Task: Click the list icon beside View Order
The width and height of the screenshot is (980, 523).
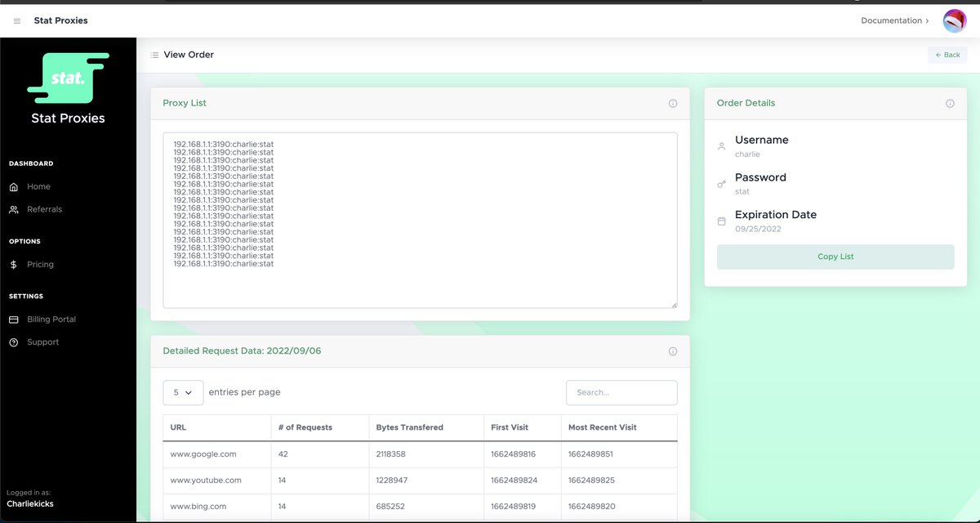Action: pos(155,55)
